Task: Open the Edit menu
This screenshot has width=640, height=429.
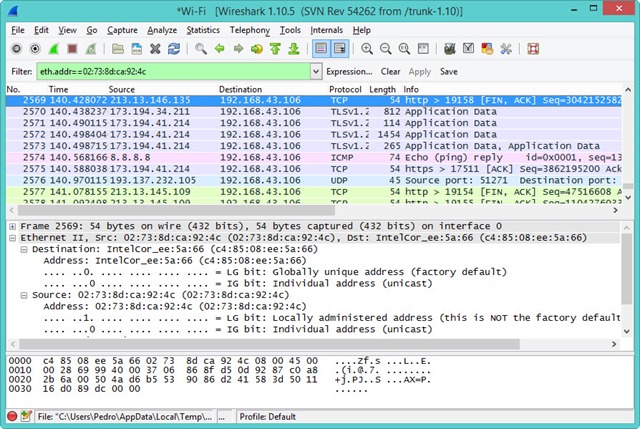Action: coord(41,30)
